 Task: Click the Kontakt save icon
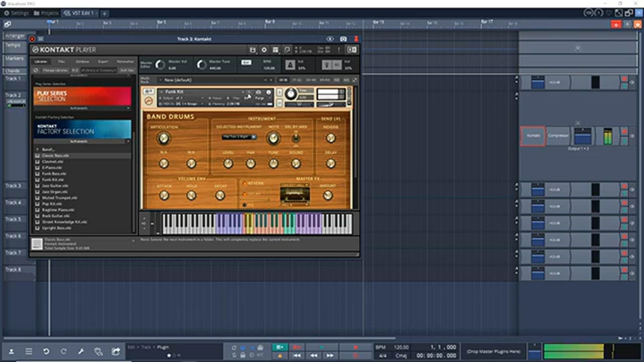[253, 50]
